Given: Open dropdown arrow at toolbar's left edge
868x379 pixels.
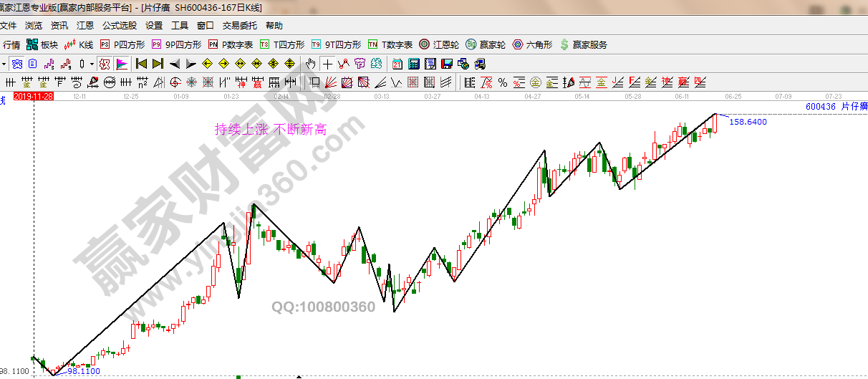Looking at the screenshot, I should coord(4,64).
